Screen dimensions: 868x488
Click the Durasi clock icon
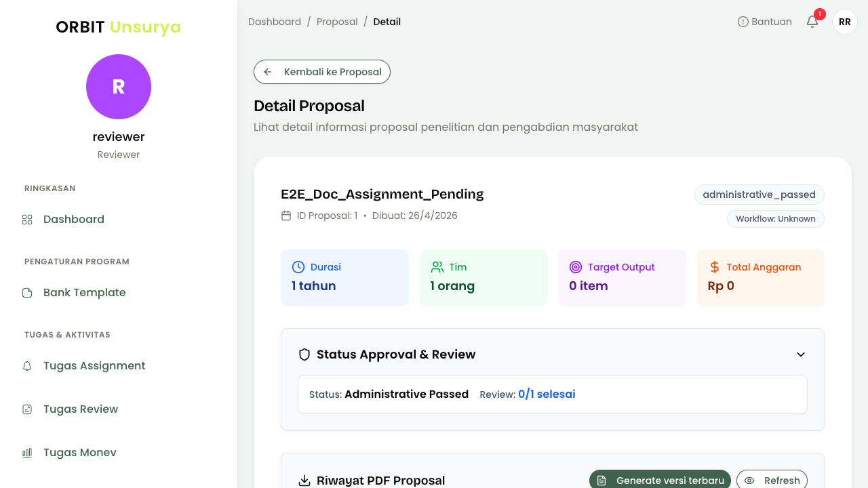(x=298, y=267)
